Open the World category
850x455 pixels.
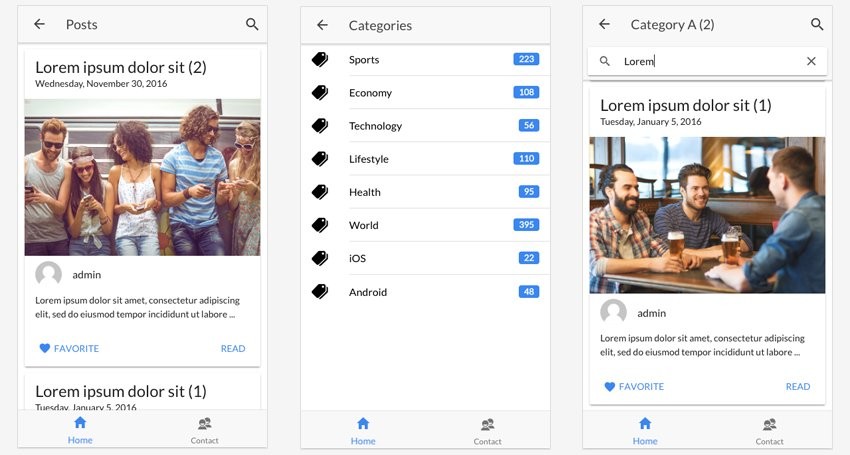coord(426,225)
